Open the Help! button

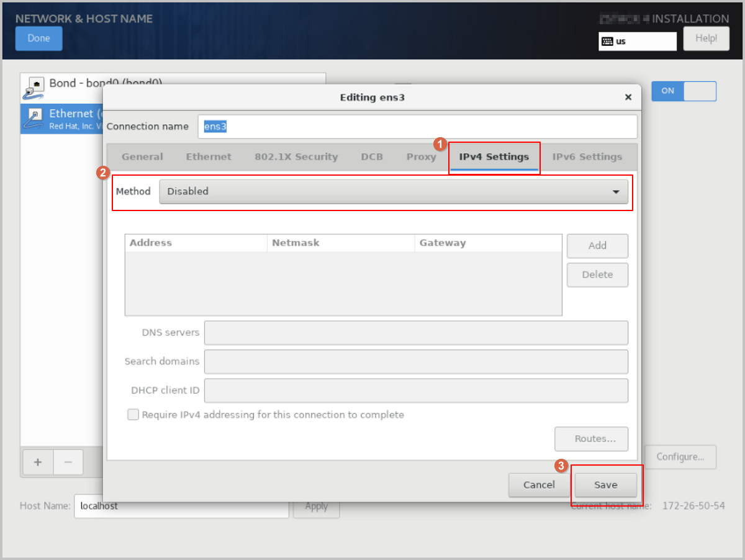point(706,38)
